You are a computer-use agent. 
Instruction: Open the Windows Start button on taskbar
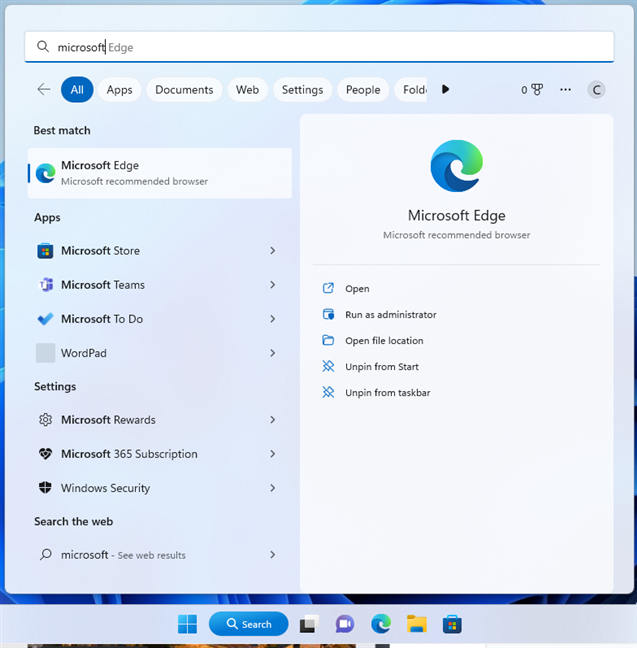tap(187, 624)
